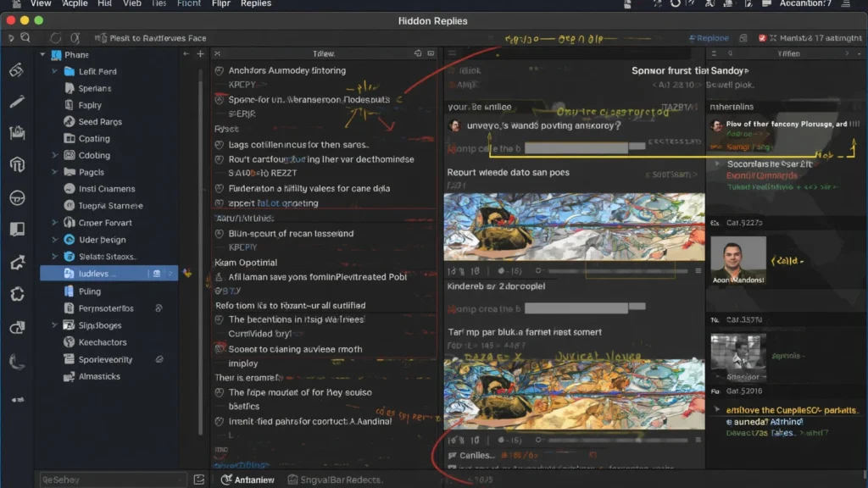The width and height of the screenshot is (868, 488).
Task: Expand the Pagcls folder
Action: 54,172
